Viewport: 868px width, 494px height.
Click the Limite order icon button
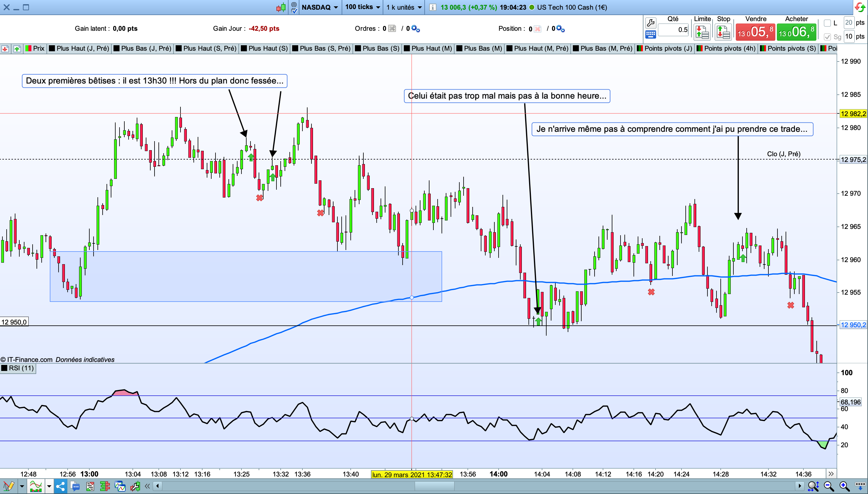[702, 33]
